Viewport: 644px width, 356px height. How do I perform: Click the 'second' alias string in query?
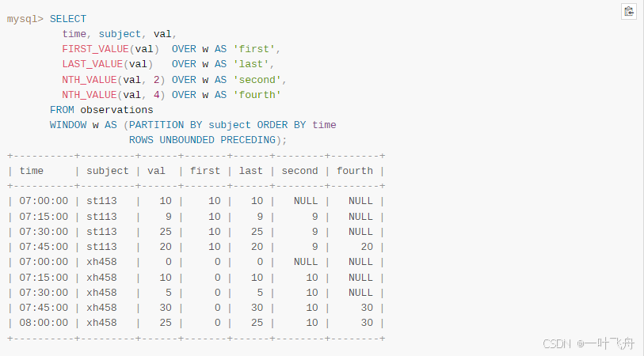point(260,79)
